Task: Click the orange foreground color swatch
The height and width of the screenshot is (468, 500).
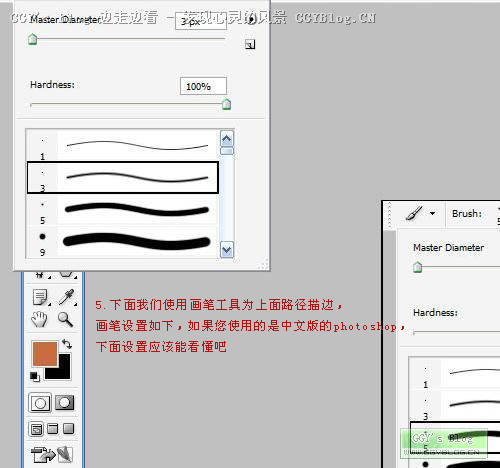Action: coord(44,353)
